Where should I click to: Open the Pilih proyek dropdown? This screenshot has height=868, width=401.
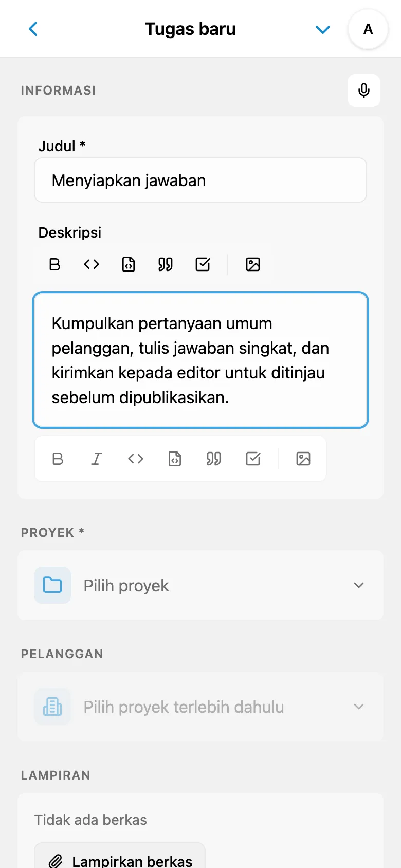pos(200,585)
